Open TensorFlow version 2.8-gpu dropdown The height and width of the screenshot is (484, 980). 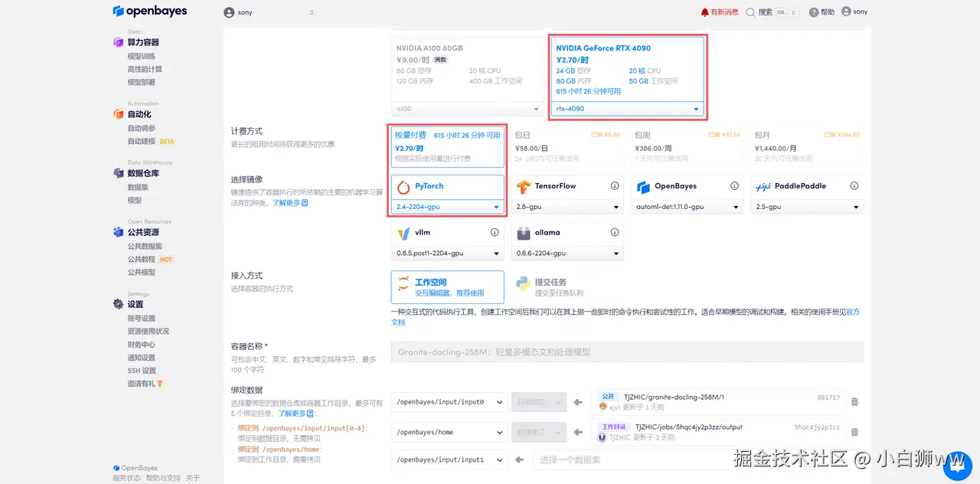567,207
